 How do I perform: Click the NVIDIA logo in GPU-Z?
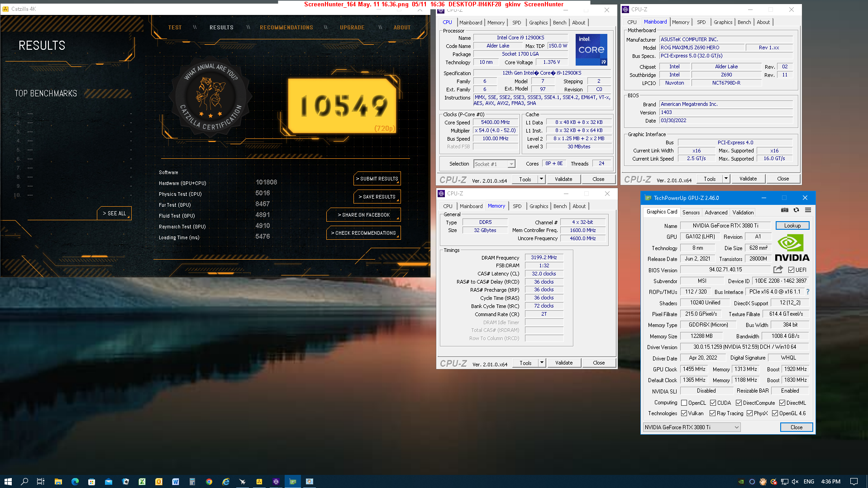point(792,248)
